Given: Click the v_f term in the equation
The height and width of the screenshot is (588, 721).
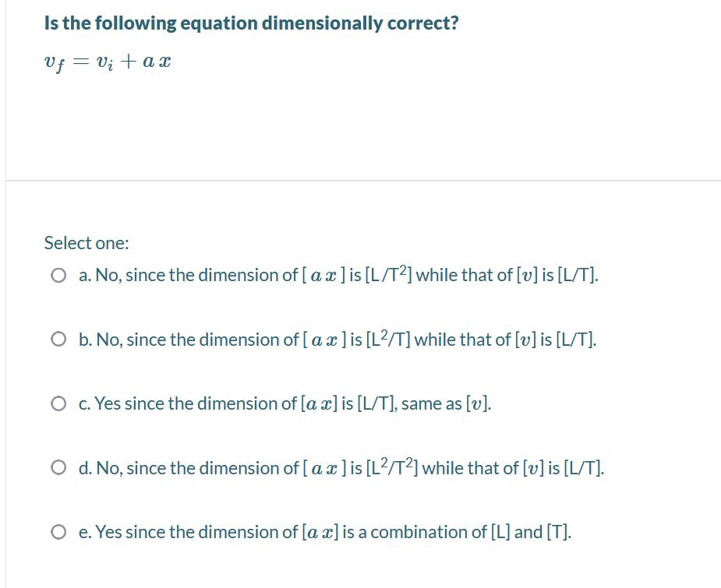Looking at the screenshot, I should pyautogui.click(x=55, y=63).
